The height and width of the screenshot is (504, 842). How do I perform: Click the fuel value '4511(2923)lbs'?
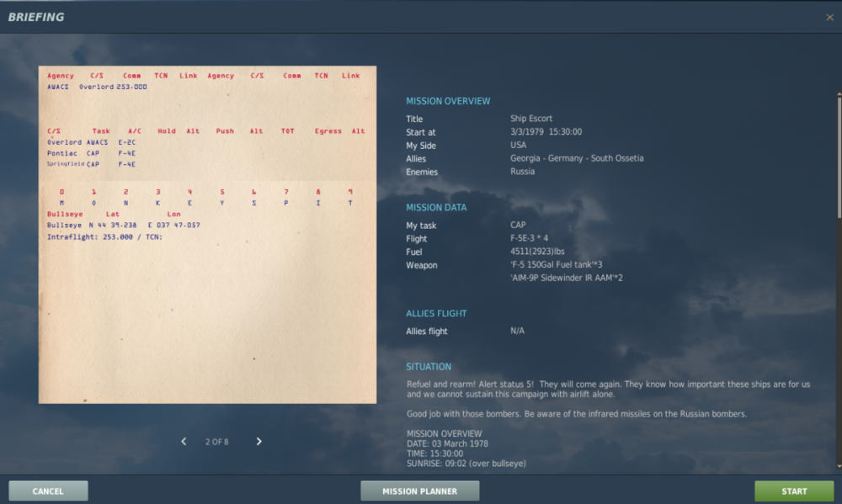click(537, 252)
